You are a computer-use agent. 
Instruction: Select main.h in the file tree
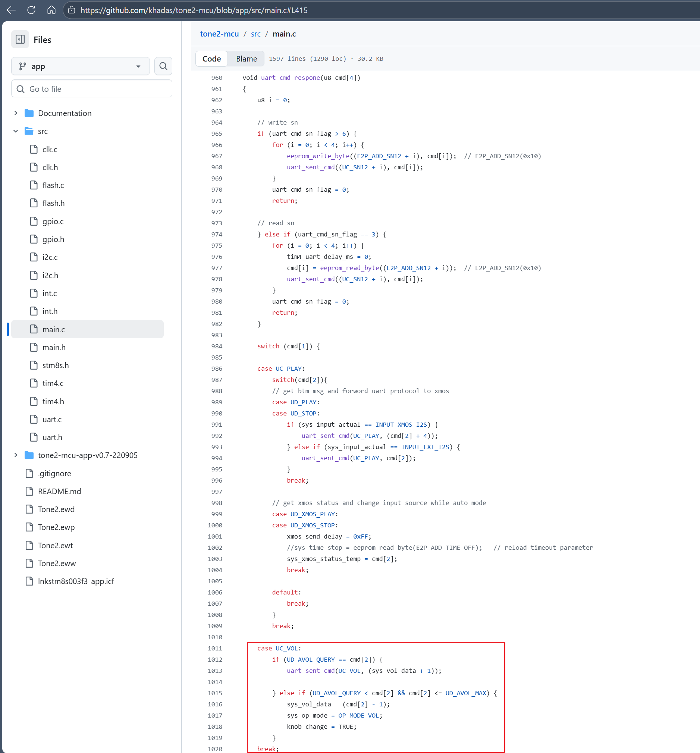[54, 347]
